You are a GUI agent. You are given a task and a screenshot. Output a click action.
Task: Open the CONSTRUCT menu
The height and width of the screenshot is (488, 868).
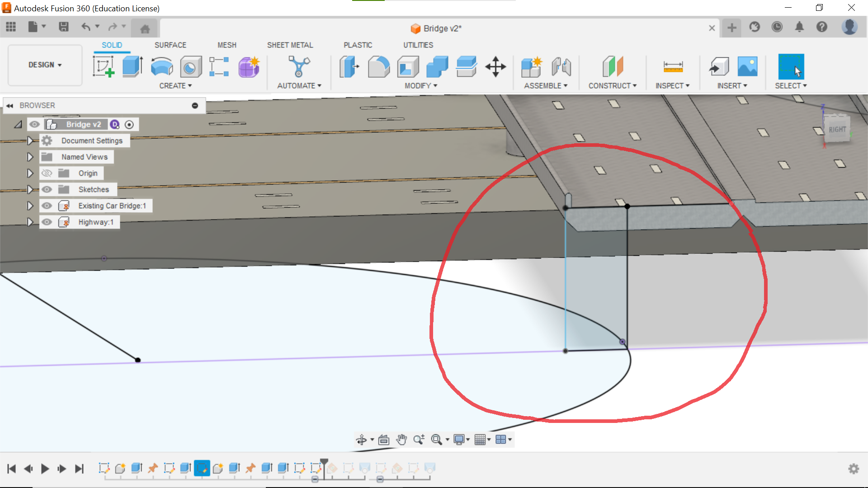612,86
